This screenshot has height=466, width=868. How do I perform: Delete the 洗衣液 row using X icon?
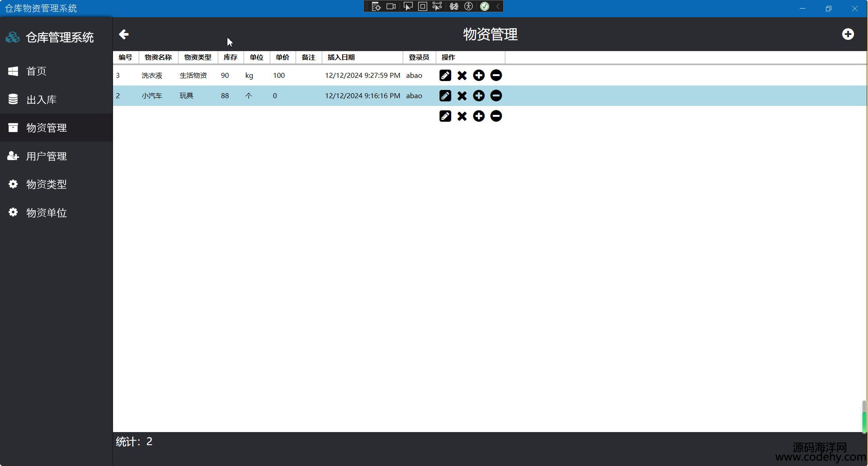(x=462, y=76)
